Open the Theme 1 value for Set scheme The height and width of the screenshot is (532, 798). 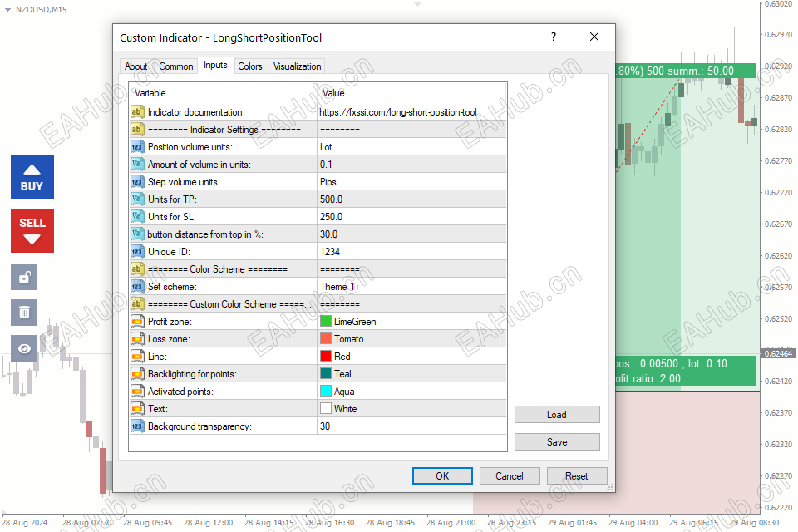[x=411, y=286]
